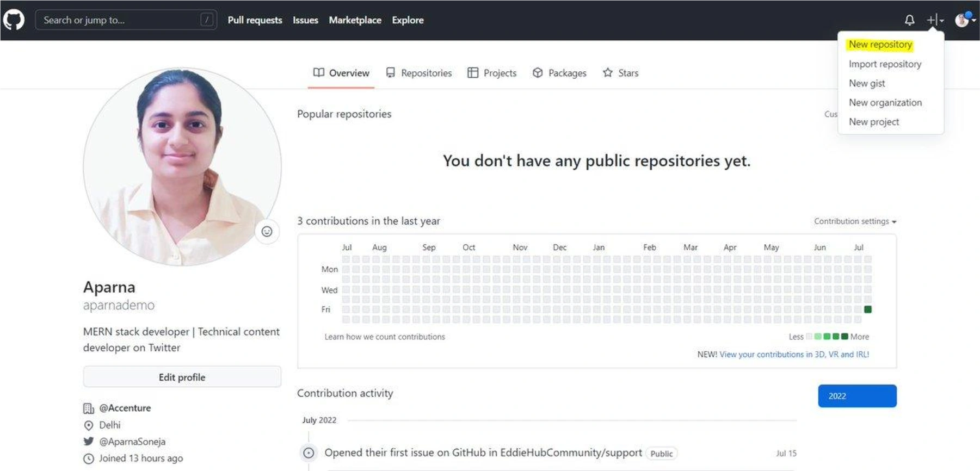The height and width of the screenshot is (471, 980).
Task: Click the Projects table icon
Action: tap(473, 73)
